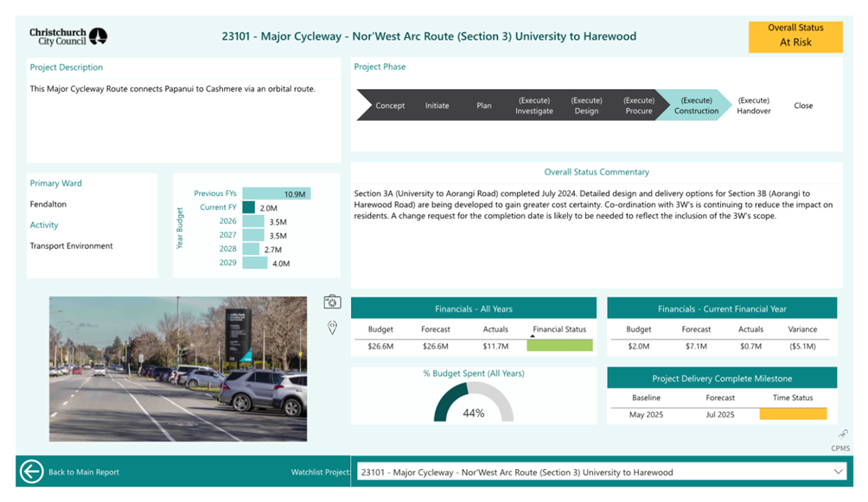Viewport: 868px width, 502px height.
Task: Select the (Execute) Procure phase
Action: [x=639, y=105]
